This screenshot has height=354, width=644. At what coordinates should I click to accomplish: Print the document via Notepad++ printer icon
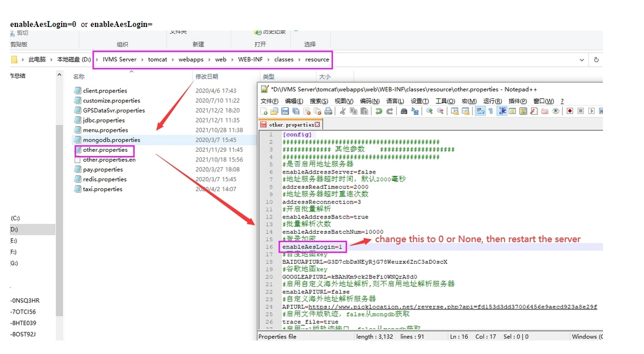tap(328, 111)
